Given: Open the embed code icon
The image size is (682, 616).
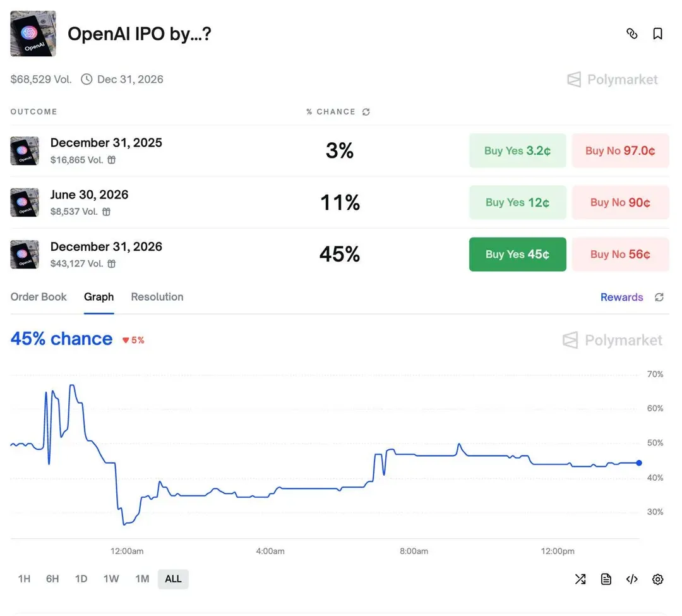Looking at the screenshot, I should (x=631, y=579).
